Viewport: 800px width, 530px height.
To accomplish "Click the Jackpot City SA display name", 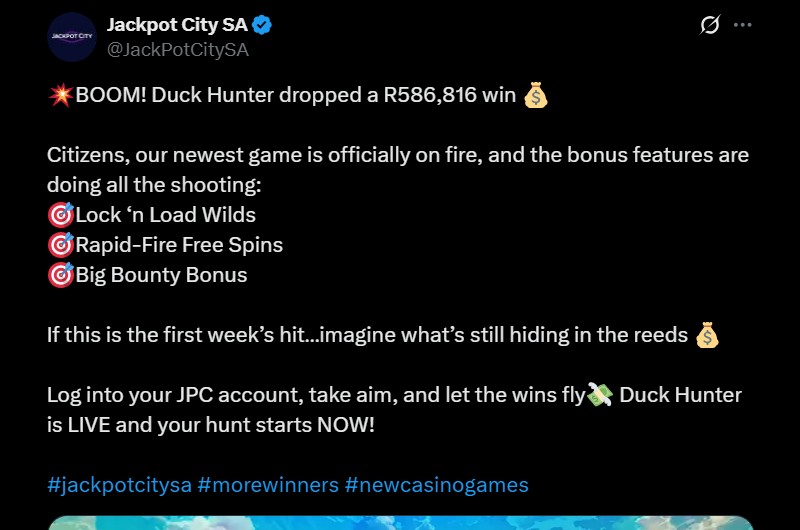I will [177, 26].
